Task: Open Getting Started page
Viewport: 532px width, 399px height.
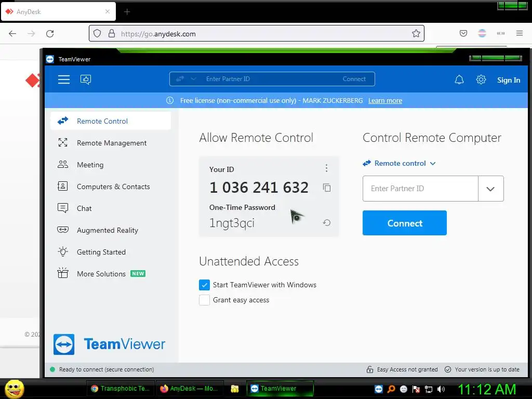Action: pos(111,252)
